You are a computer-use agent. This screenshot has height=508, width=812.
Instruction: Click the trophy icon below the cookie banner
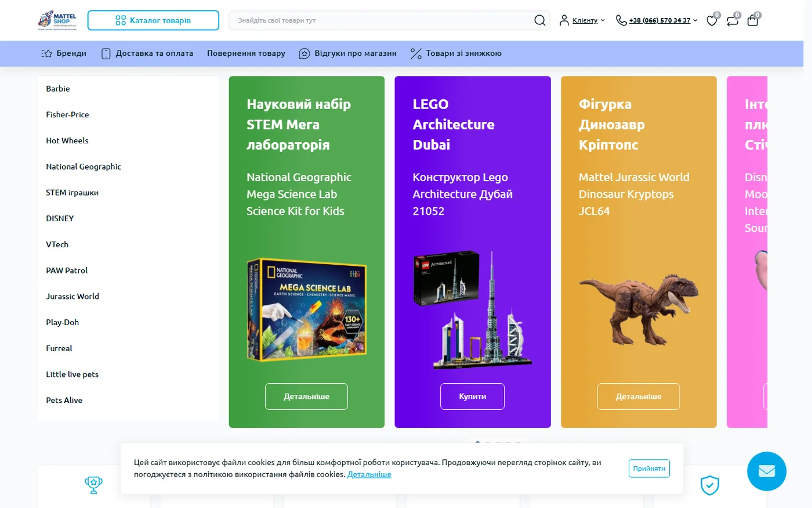coord(93,485)
